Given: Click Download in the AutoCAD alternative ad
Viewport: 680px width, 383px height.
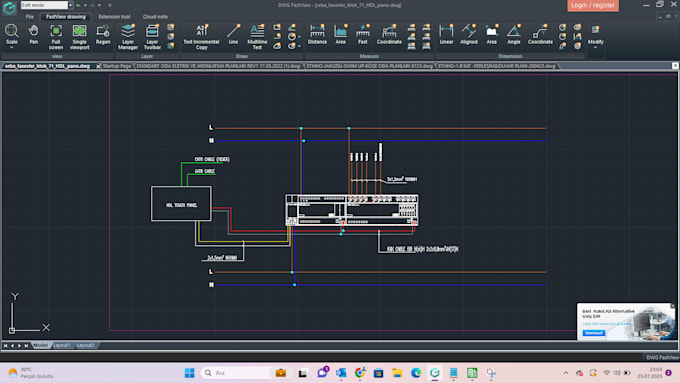Looking at the screenshot, I should tap(593, 333).
